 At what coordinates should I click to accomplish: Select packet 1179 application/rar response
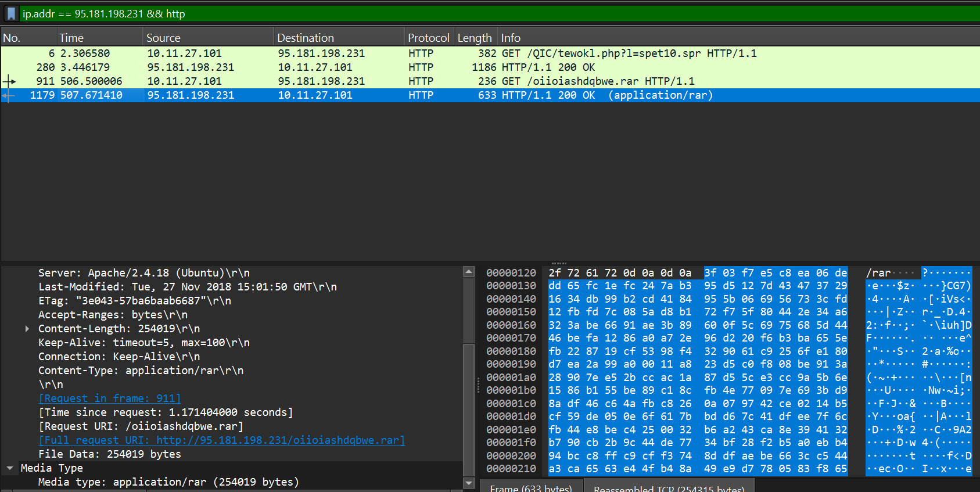pos(490,95)
